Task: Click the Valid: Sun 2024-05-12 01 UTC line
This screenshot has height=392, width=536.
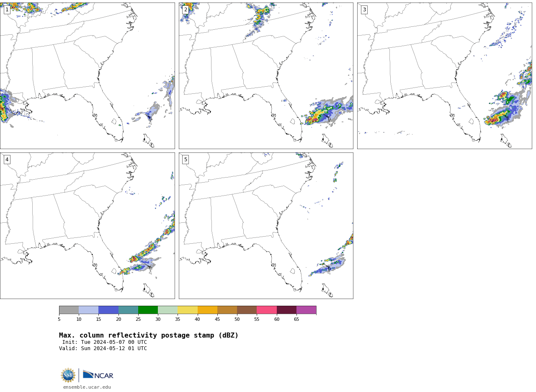Action: pos(103,348)
